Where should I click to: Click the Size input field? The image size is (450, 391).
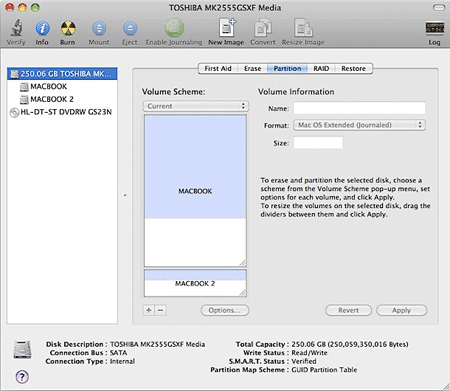tap(318, 143)
